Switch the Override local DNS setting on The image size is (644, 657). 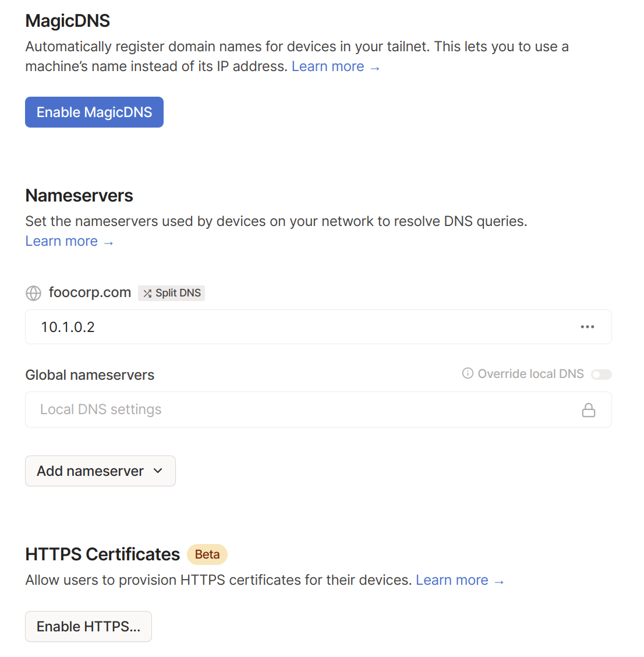tap(601, 374)
